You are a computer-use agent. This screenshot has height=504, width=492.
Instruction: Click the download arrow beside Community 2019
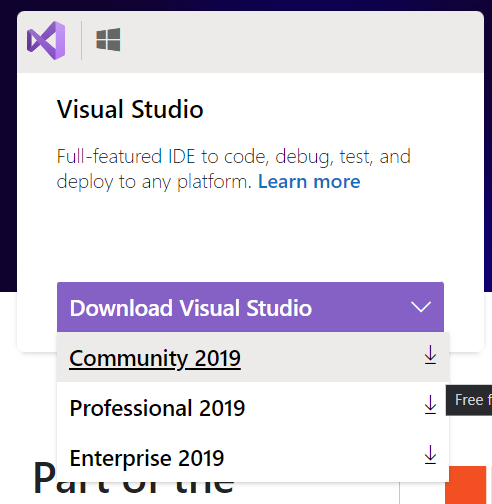(x=430, y=355)
